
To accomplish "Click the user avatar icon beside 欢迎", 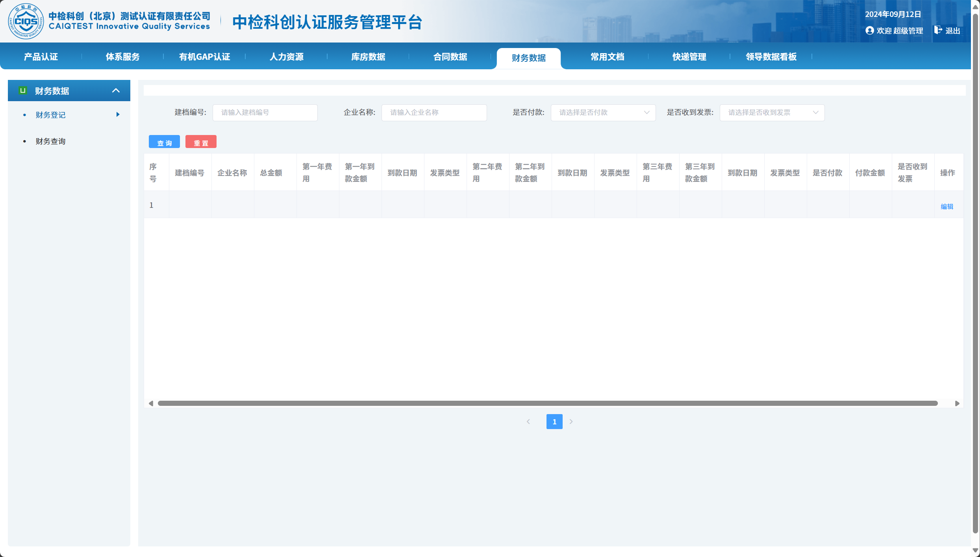I will point(869,31).
